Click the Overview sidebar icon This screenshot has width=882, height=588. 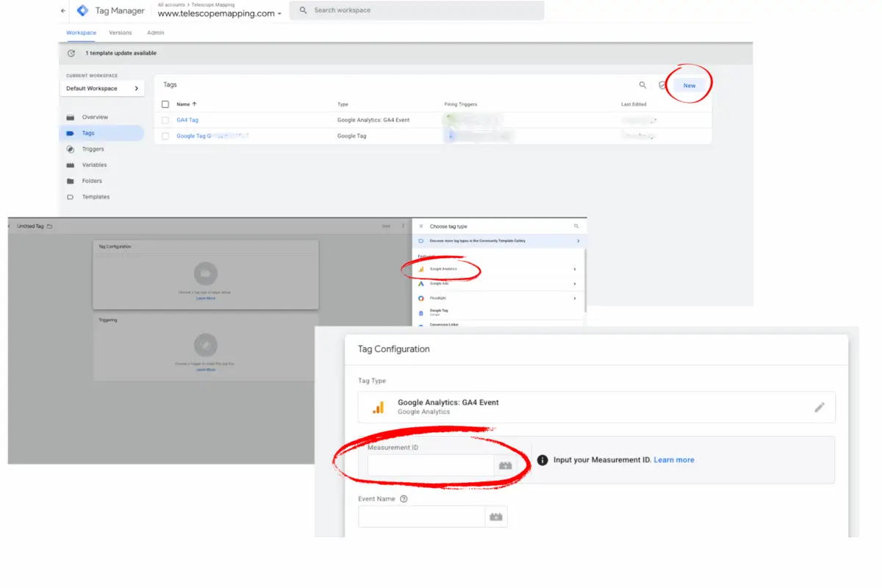71,118
